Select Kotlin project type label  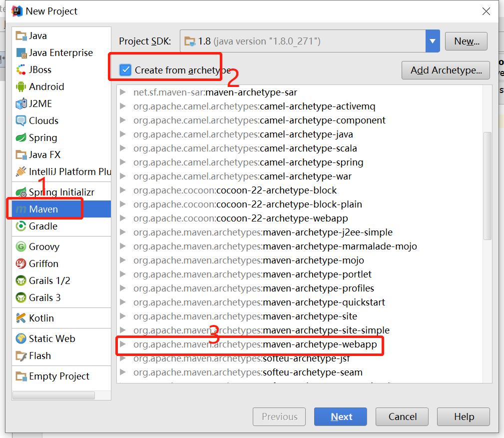point(41,318)
